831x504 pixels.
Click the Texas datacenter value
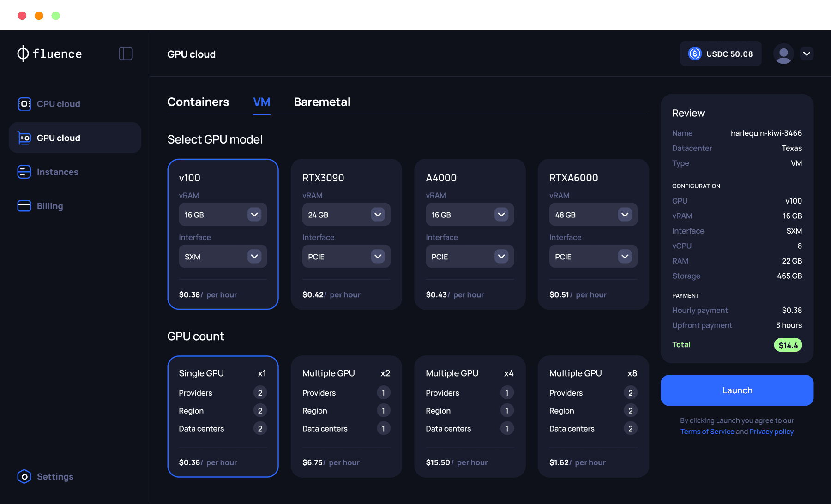click(x=792, y=148)
